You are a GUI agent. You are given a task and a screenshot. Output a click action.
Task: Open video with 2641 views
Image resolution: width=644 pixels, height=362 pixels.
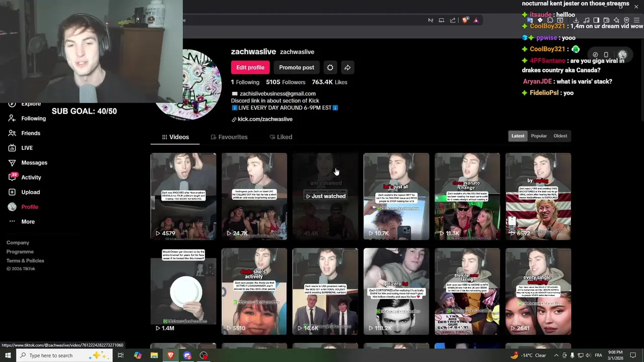tap(538, 291)
